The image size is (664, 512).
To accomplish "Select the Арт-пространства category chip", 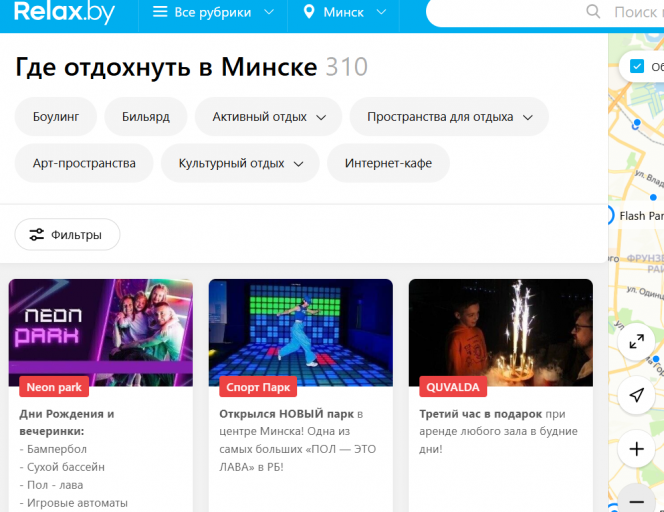I will [84, 163].
